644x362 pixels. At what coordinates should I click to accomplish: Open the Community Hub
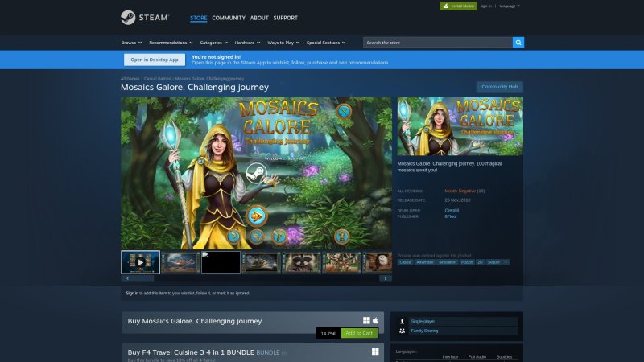click(x=499, y=87)
